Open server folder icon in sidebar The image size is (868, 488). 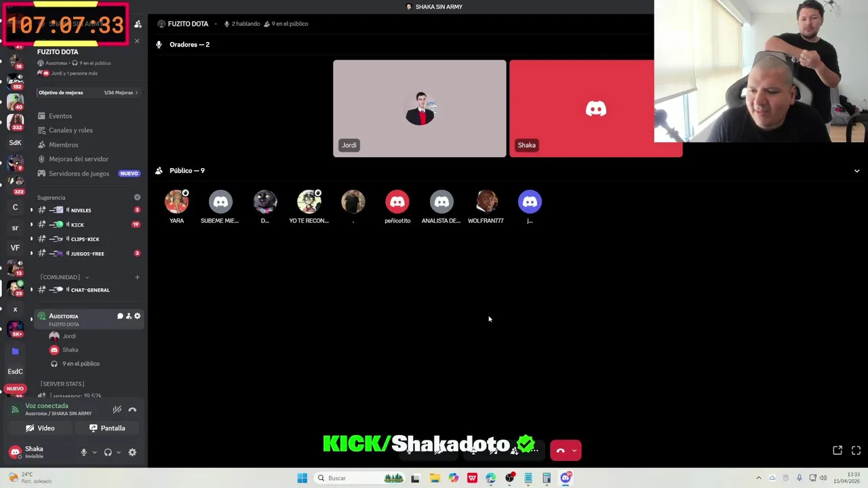(15, 351)
